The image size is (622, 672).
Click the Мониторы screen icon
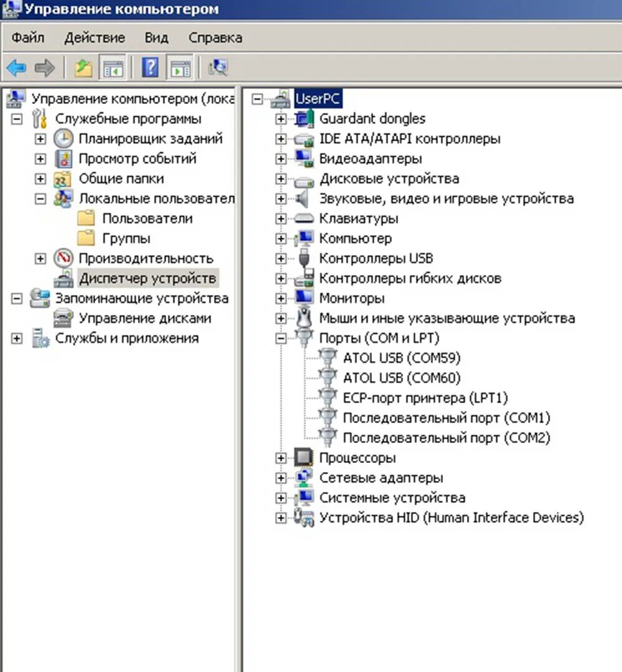[304, 298]
